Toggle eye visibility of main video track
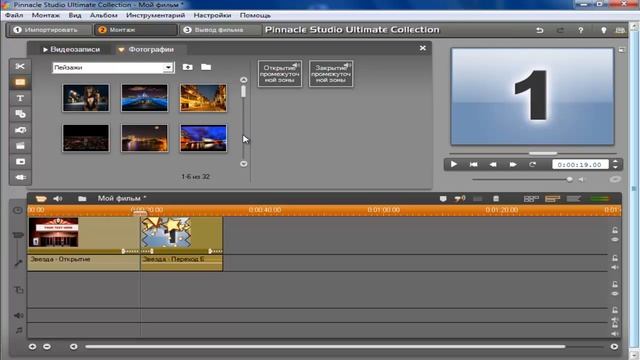Viewport: 640px width, 360px height. (615, 240)
